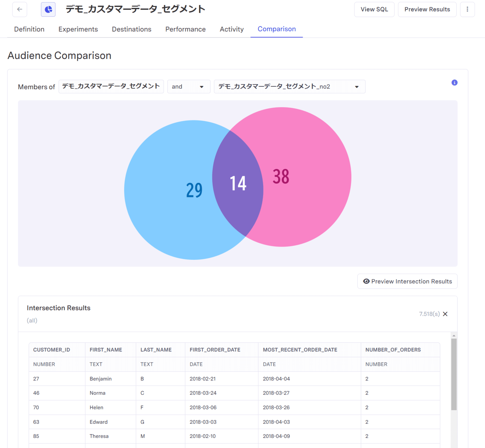
Task: Open the Definition tab
Action: [29, 29]
